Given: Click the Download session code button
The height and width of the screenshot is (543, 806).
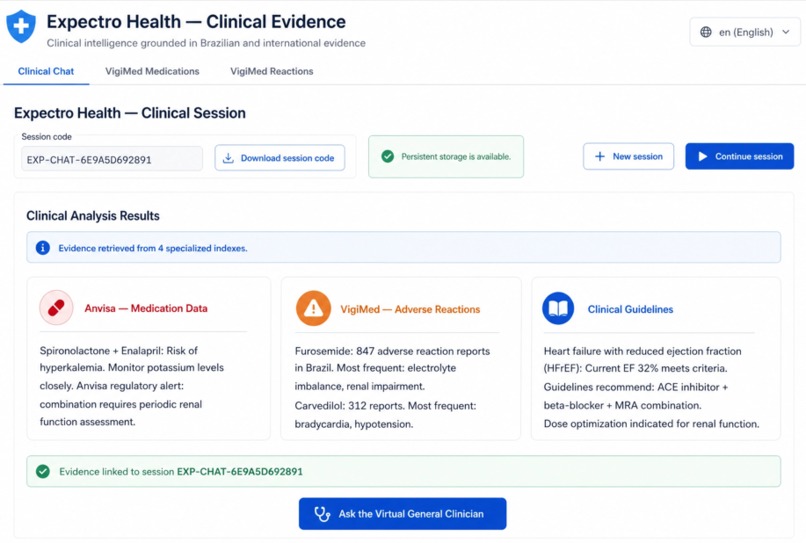Looking at the screenshot, I should click(280, 158).
